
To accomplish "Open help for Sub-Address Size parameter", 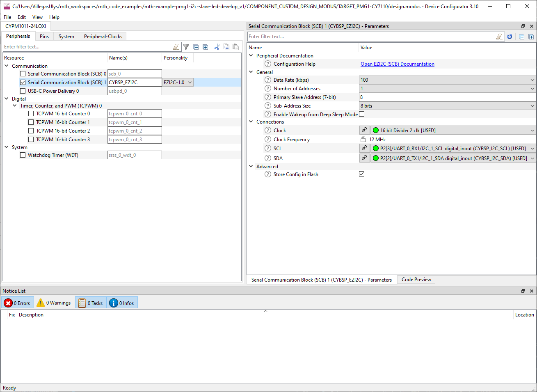I will (268, 106).
